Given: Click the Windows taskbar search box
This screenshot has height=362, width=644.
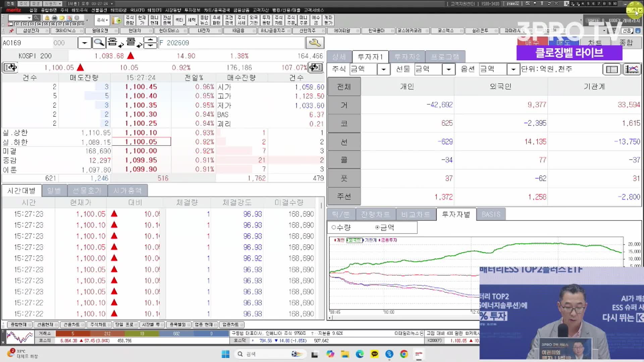Looking at the screenshot, I should [x=270, y=354].
